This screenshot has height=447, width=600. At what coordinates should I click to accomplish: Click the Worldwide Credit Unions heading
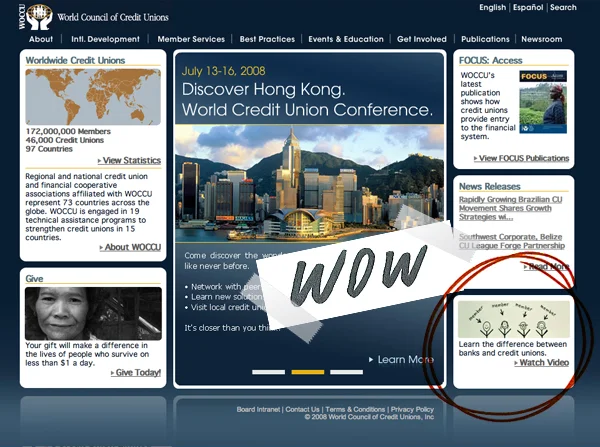pos(75,60)
